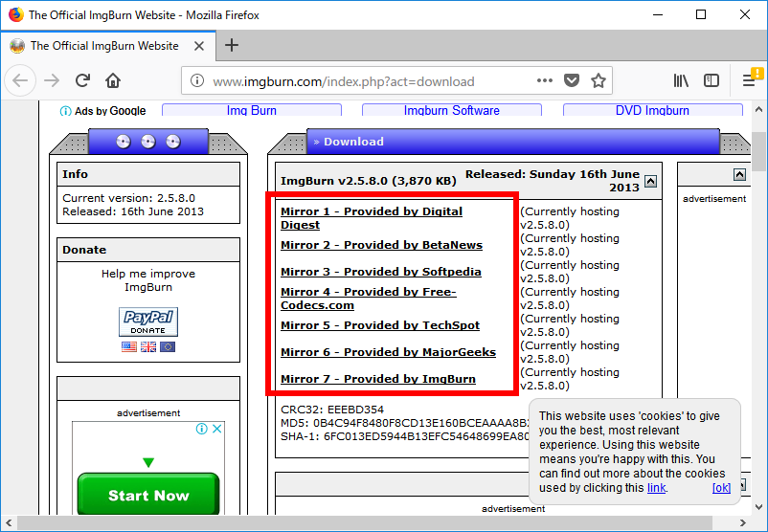The image size is (768, 532).
Task: Collapse the ImgBurn v2.5.8.0 download section
Action: pyautogui.click(x=650, y=181)
